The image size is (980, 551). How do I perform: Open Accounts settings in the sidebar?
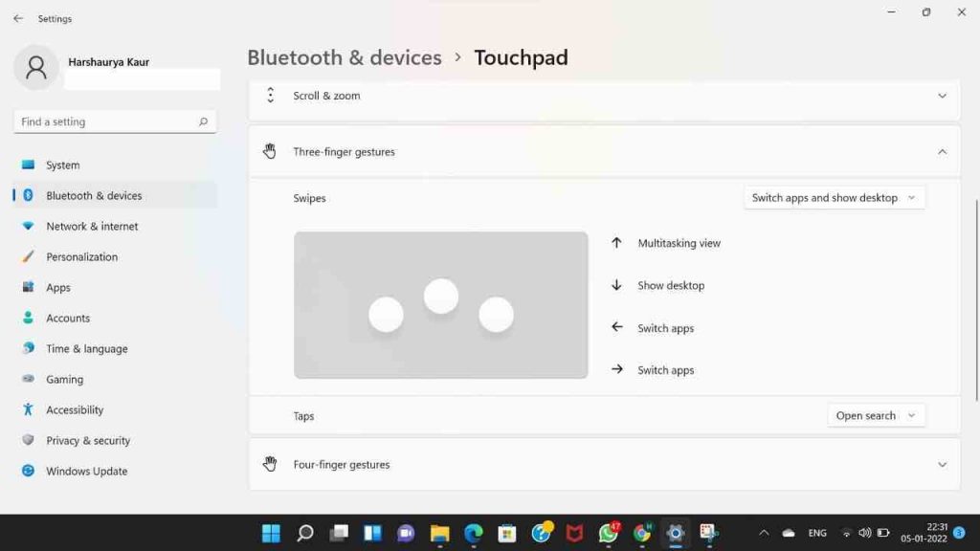click(67, 318)
